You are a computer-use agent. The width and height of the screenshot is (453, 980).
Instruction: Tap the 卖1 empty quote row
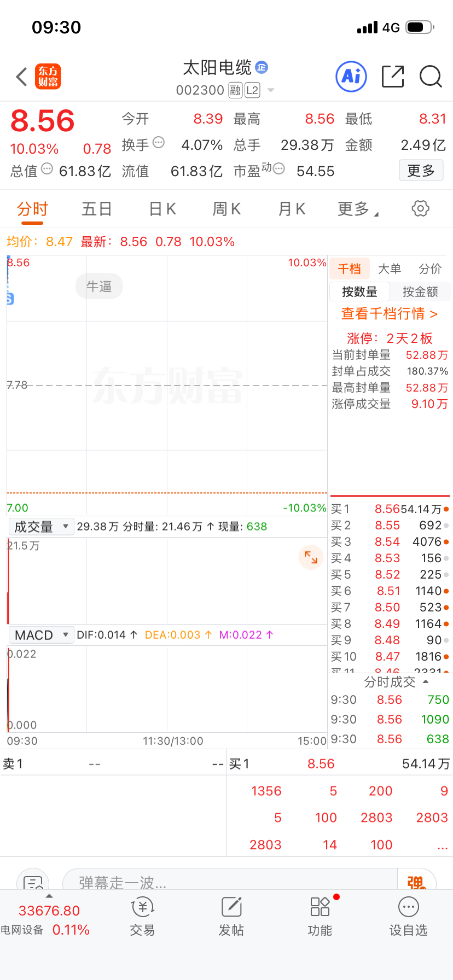tap(113, 764)
